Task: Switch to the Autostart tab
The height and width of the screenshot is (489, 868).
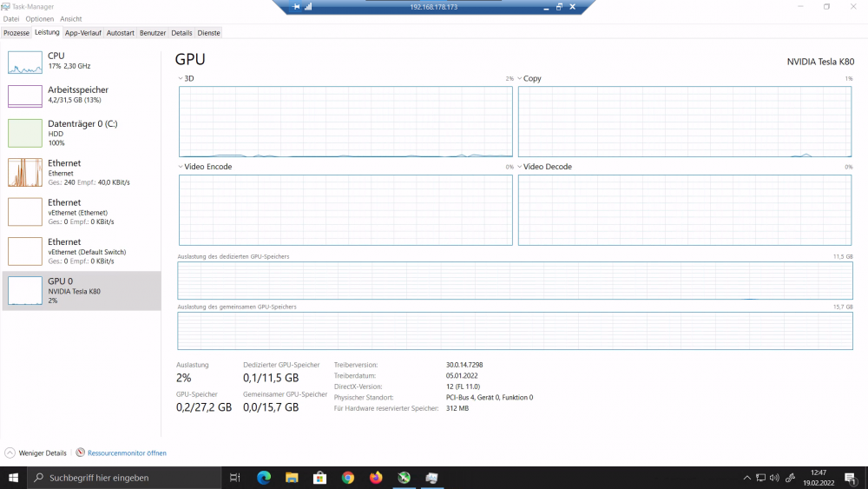Action: (120, 33)
